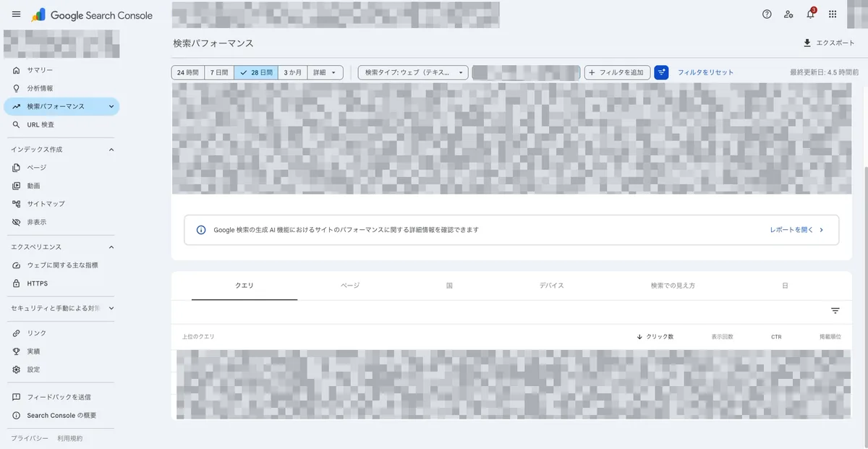
Task: Collapse the インデックス作成 section
Action: (x=111, y=150)
